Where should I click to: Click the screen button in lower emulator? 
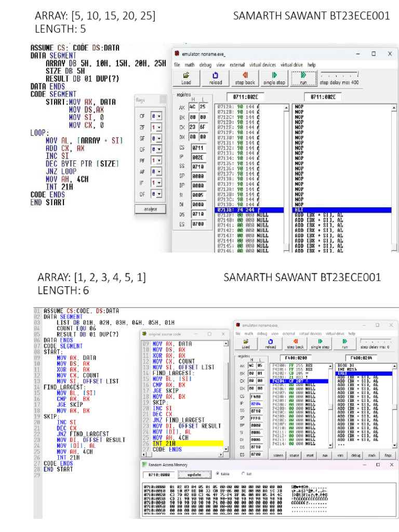(x=278, y=455)
